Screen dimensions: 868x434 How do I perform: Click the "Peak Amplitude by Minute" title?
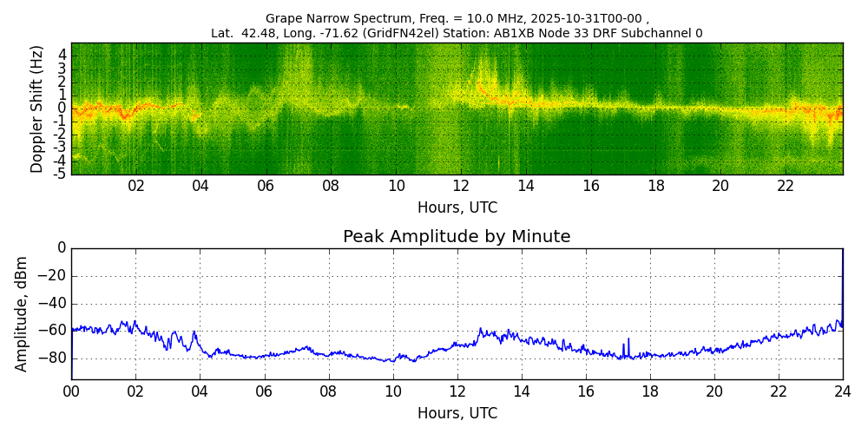457,237
